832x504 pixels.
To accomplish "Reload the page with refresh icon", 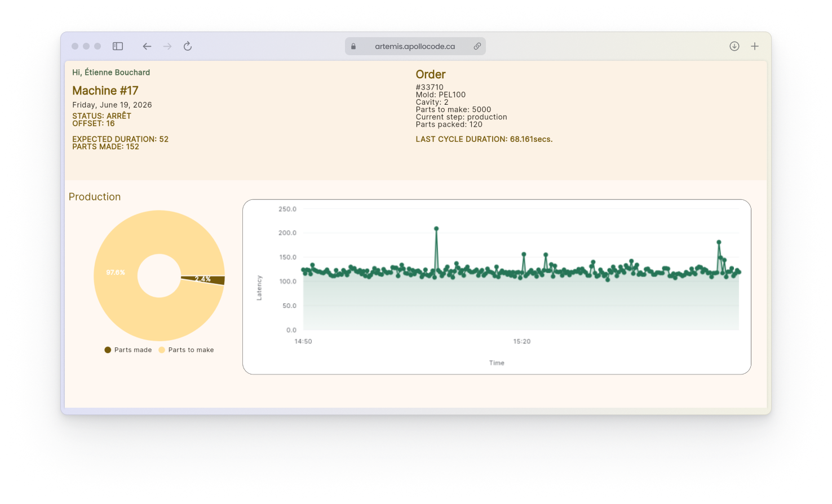I will pyautogui.click(x=188, y=46).
